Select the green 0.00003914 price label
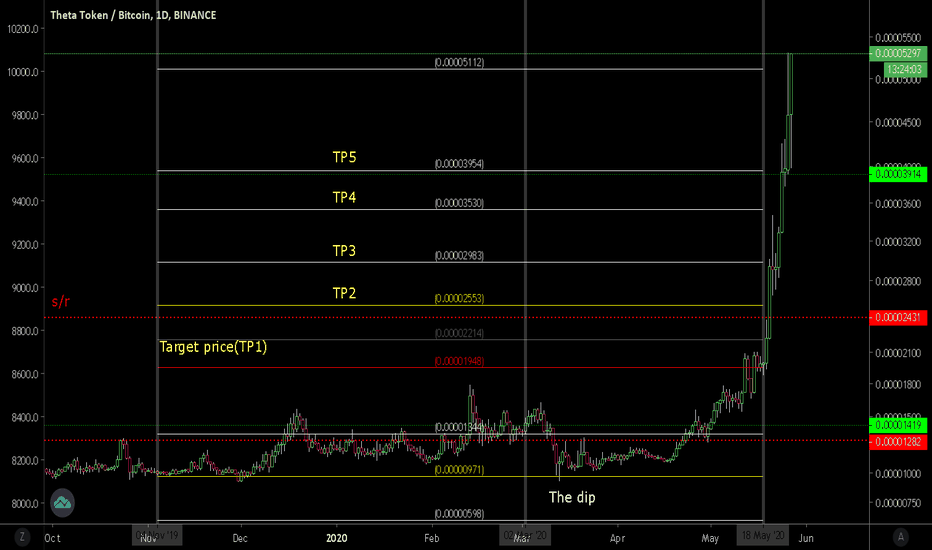This screenshot has height=550, width=932. coord(898,174)
